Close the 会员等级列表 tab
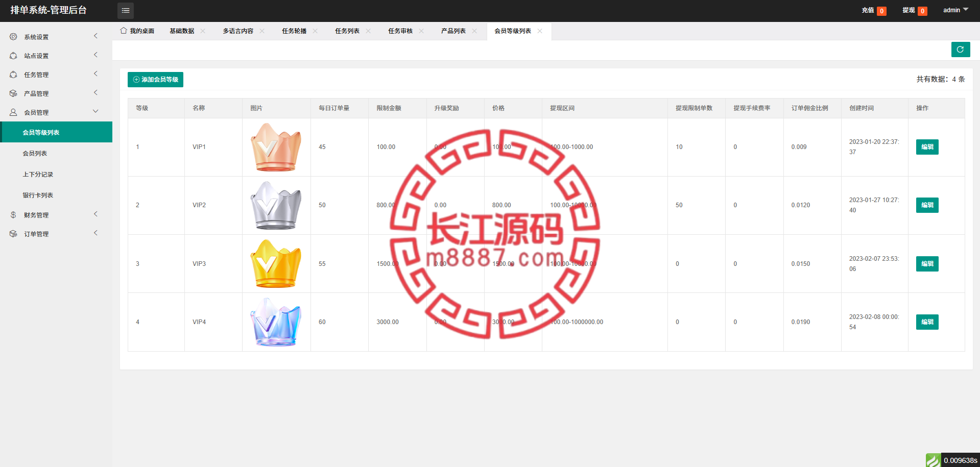Viewport: 980px width, 467px height. [x=540, y=31]
